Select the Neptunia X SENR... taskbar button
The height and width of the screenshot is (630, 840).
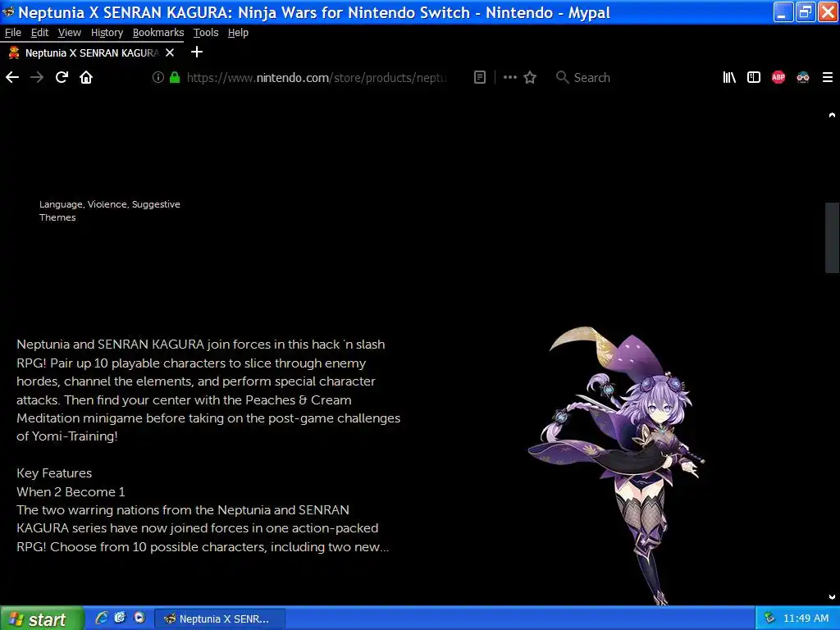tap(220, 619)
